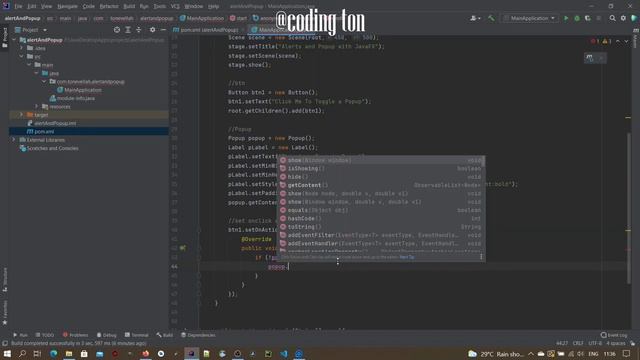Toggle the status bar tool window corner icon

[x=5, y=343]
